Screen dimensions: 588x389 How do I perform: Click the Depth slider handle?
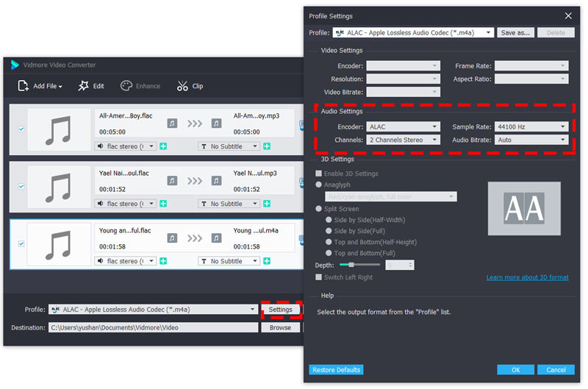tap(352, 264)
